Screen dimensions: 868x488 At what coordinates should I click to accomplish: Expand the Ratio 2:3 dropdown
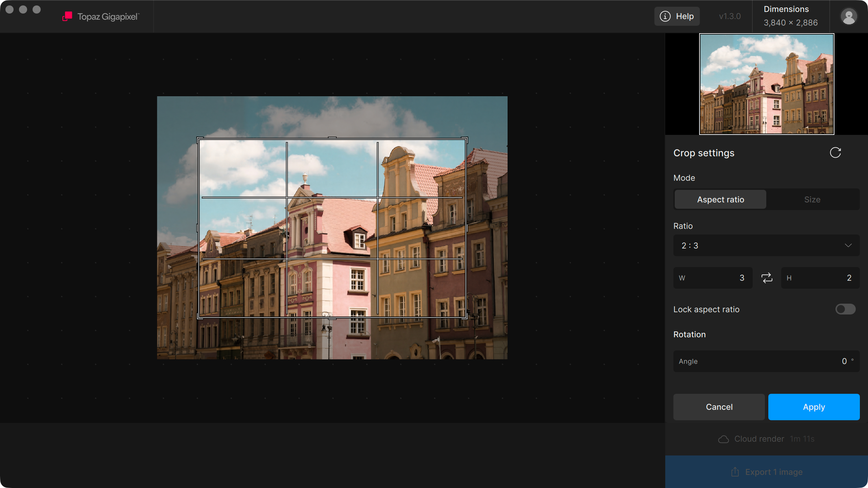(x=766, y=245)
